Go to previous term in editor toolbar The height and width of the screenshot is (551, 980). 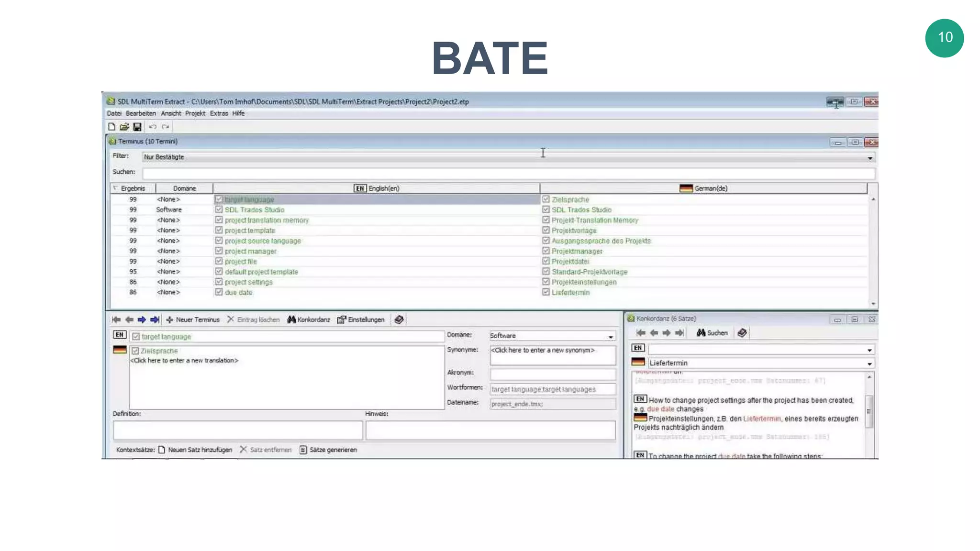(x=129, y=320)
